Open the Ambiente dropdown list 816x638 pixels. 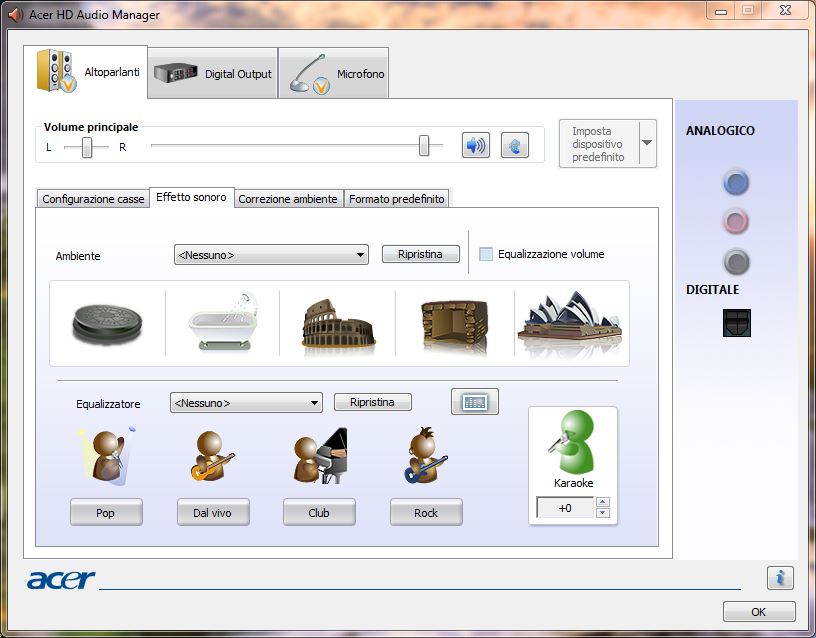pos(271,255)
